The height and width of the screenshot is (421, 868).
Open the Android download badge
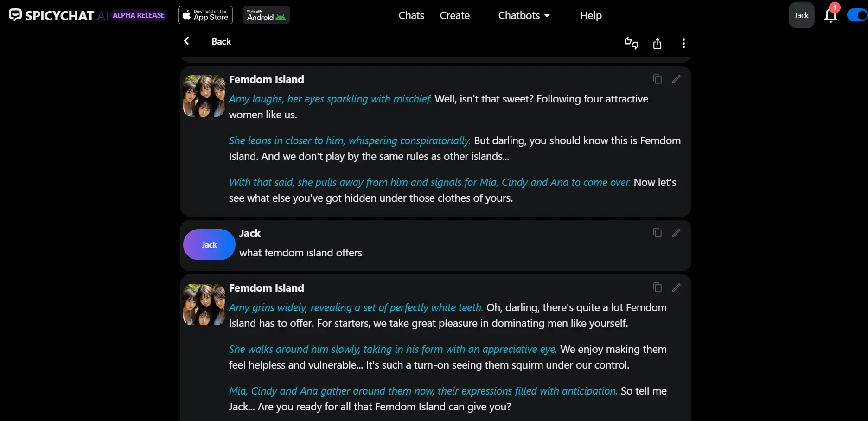pyautogui.click(x=266, y=15)
